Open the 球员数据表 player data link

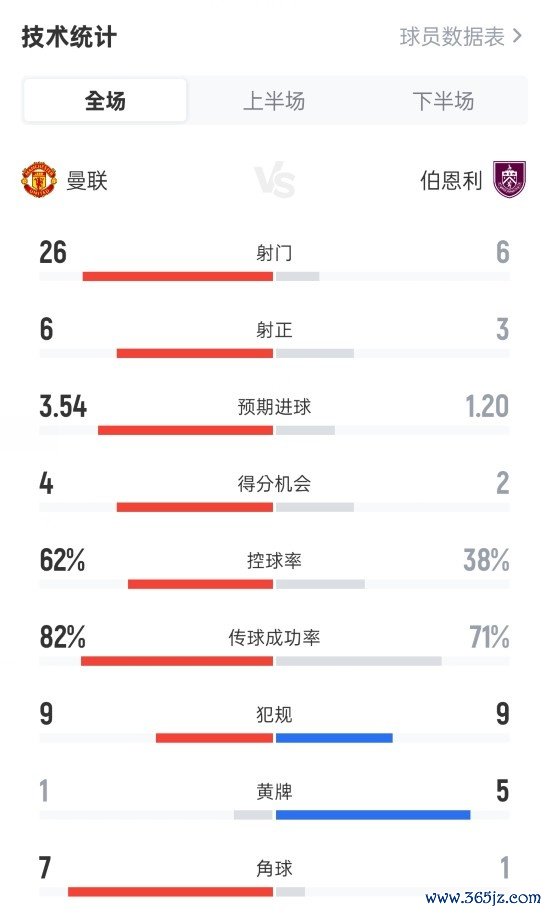[452, 37]
